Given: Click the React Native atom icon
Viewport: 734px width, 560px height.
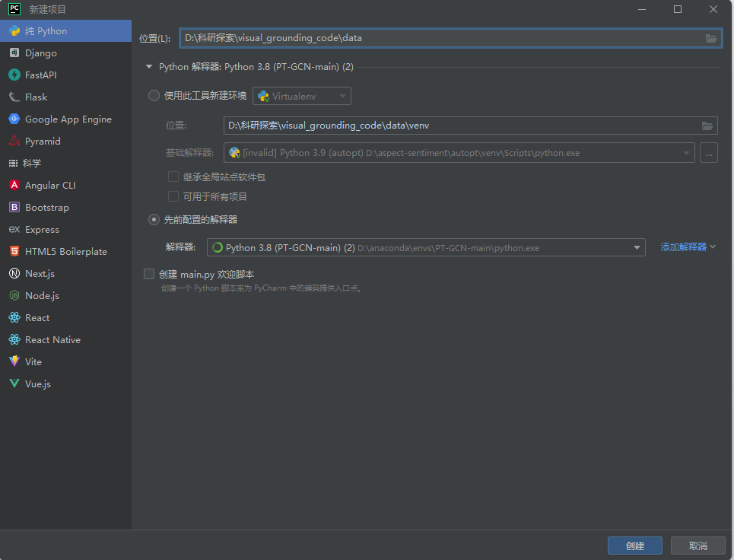Looking at the screenshot, I should click(14, 339).
